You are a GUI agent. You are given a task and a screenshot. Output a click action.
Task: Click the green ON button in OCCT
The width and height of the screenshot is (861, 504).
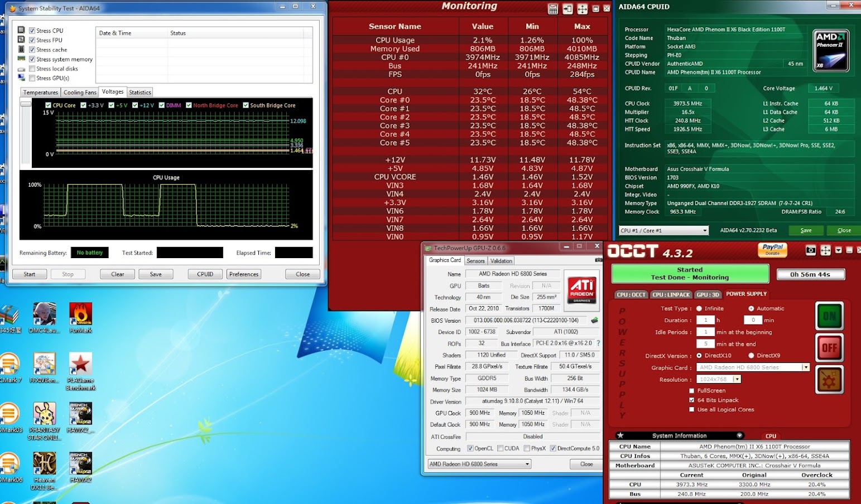829,316
